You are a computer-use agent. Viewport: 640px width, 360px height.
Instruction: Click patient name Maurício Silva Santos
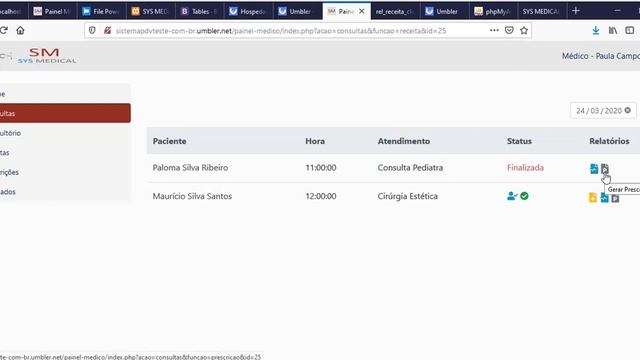click(x=192, y=196)
